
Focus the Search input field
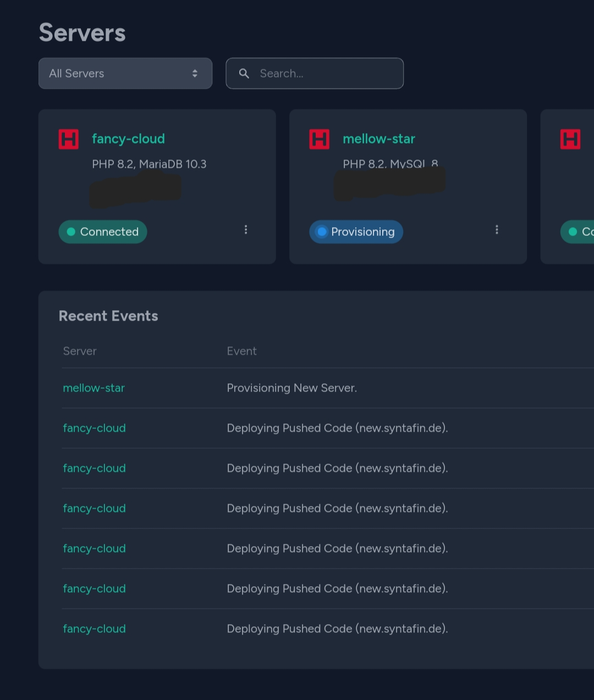(x=324, y=73)
